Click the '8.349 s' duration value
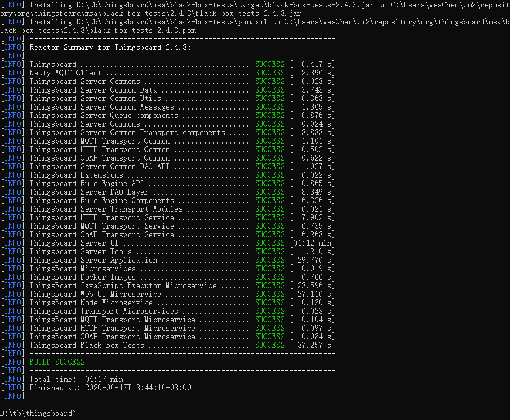Image resolution: width=510 pixels, height=420 pixels. [x=317, y=192]
